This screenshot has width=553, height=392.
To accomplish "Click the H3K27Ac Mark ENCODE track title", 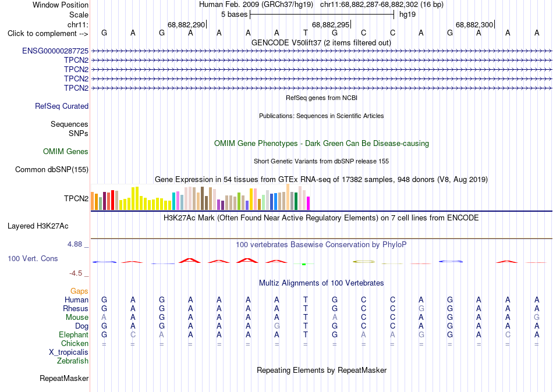I will point(321,218).
